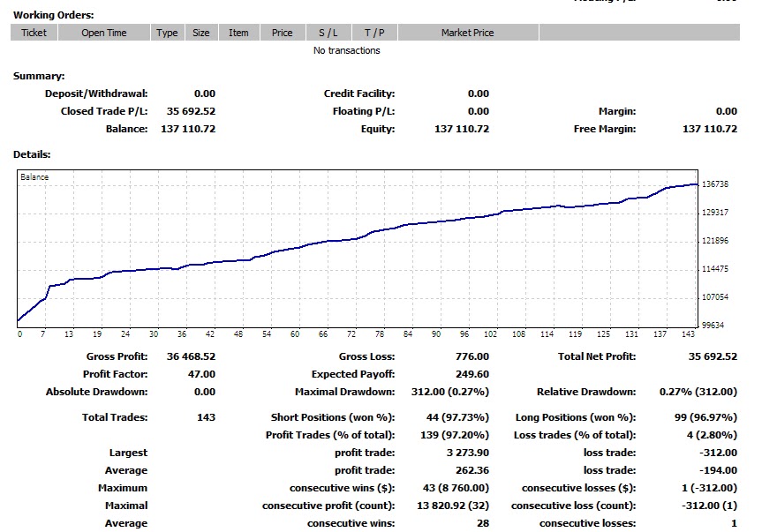Select the average profit trade value 262.36
The image size is (762, 532).
[x=472, y=470]
